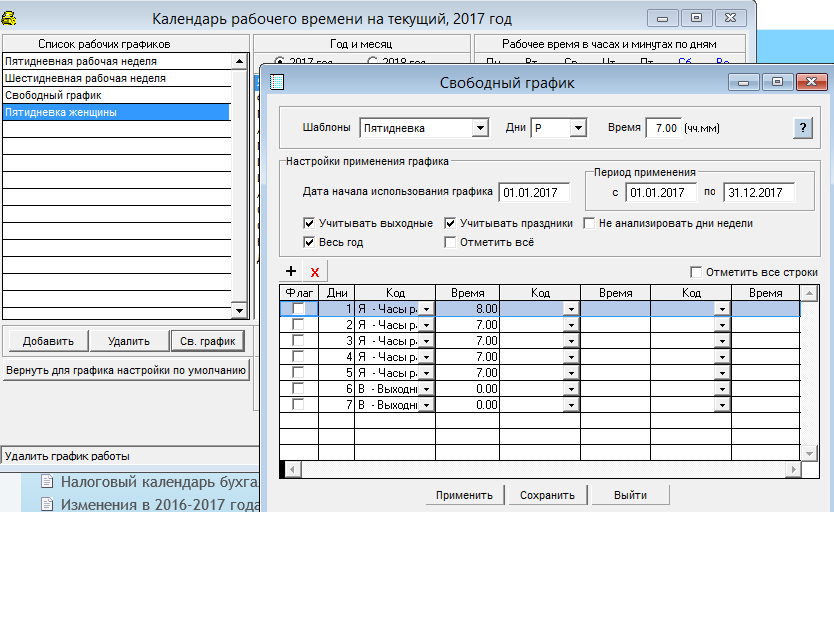Click the yellow calendar app icon in title bar

9,17
